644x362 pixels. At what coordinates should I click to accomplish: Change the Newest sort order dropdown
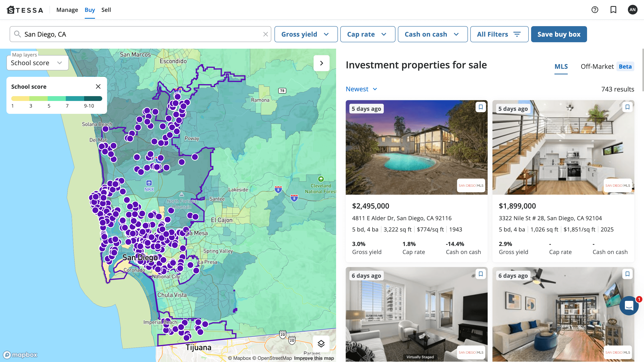361,89
